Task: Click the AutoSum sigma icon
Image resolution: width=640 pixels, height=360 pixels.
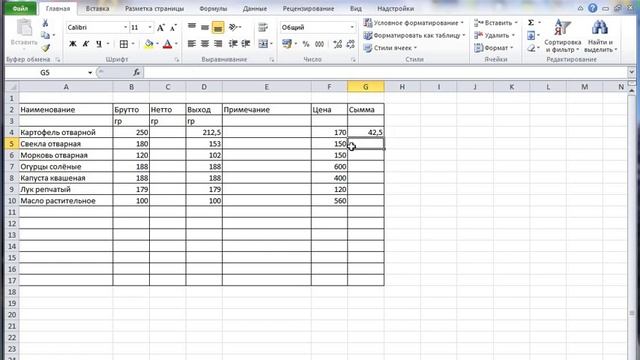Action: 531,23
